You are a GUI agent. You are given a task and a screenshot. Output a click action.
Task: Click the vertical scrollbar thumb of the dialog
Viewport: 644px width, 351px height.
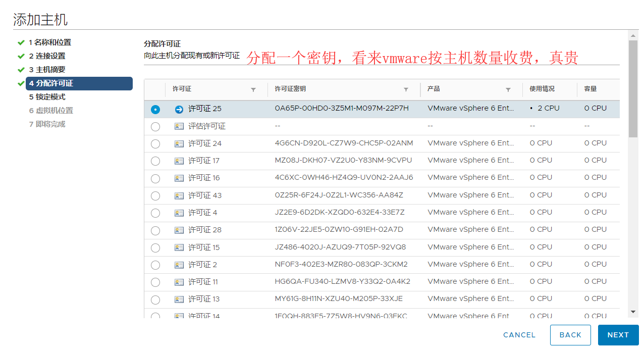pyautogui.click(x=633, y=88)
